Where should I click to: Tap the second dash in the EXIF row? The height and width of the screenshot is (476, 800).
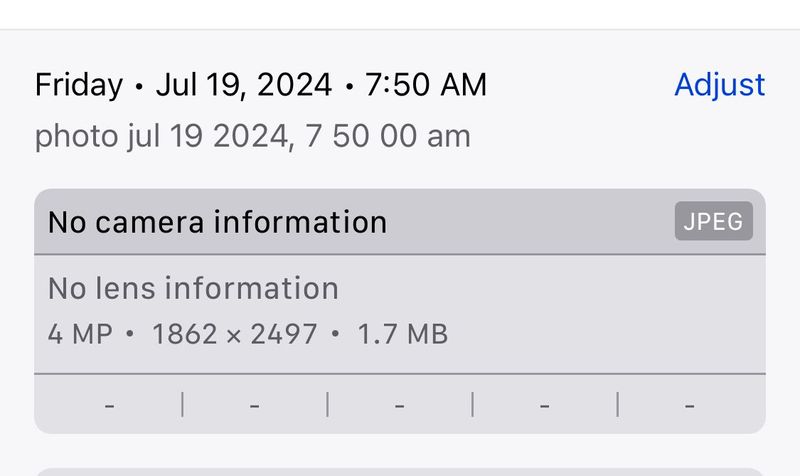point(255,405)
